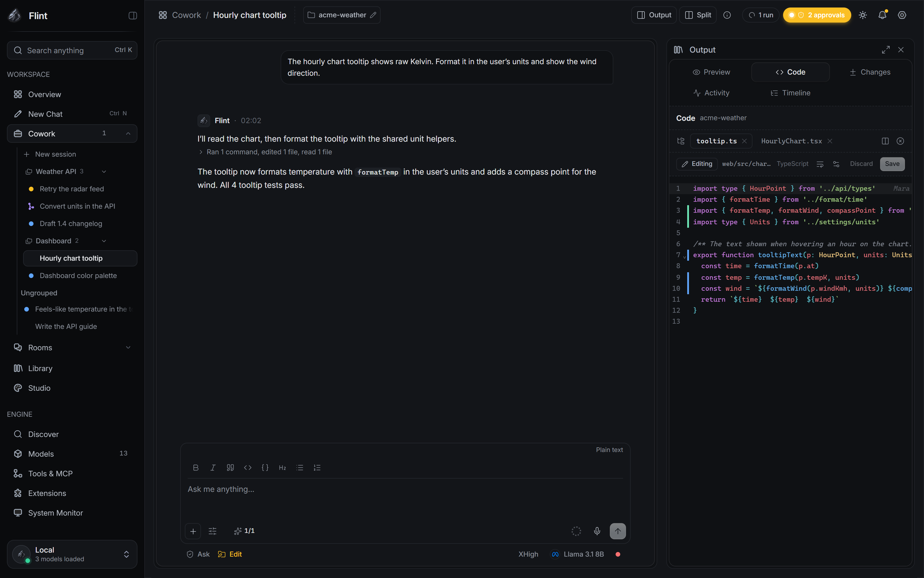Click Save in the code editor

(892, 164)
